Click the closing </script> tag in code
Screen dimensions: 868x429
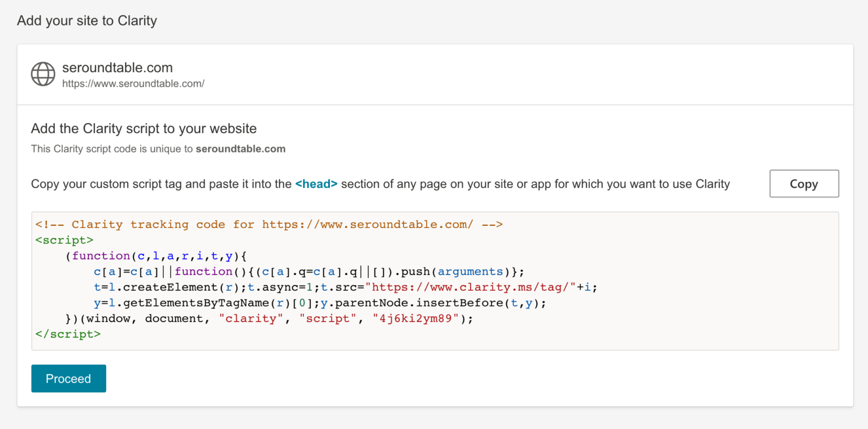point(68,334)
